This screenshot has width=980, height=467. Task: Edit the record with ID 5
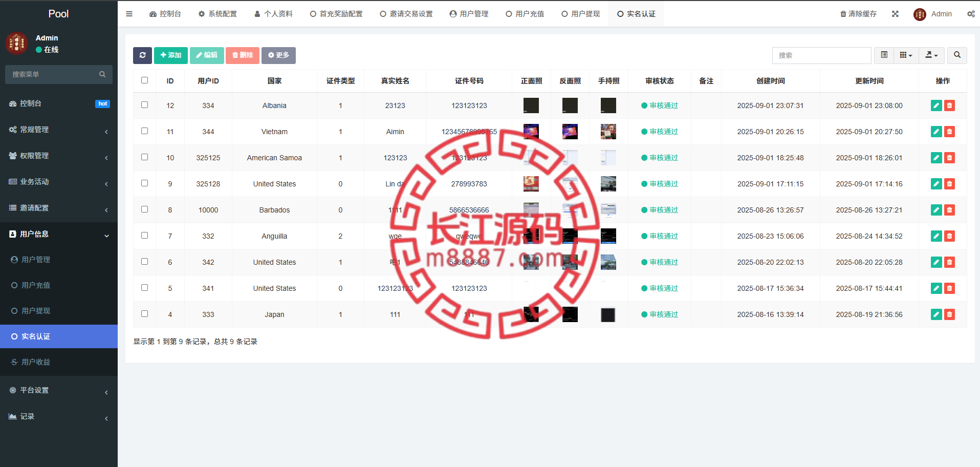[x=937, y=288]
